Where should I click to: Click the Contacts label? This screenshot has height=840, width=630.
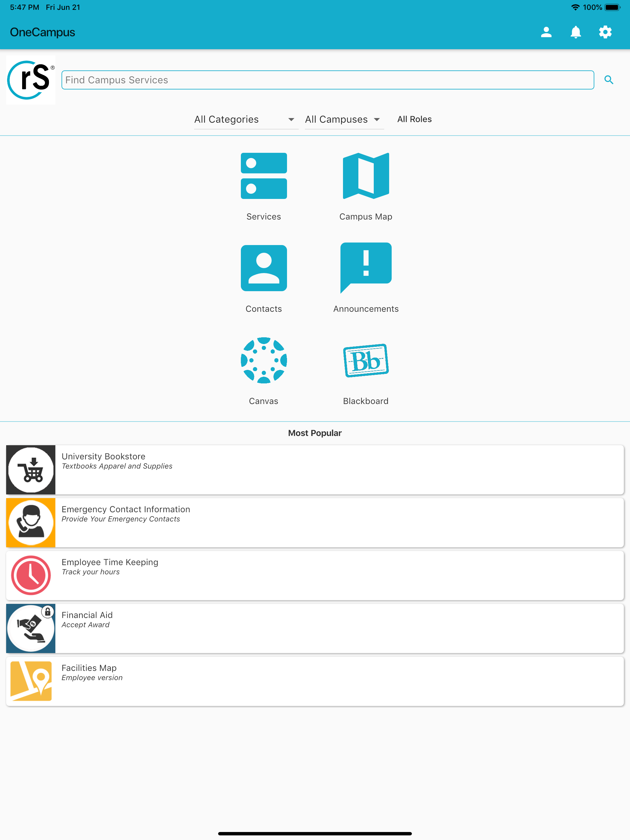point(264,309)
